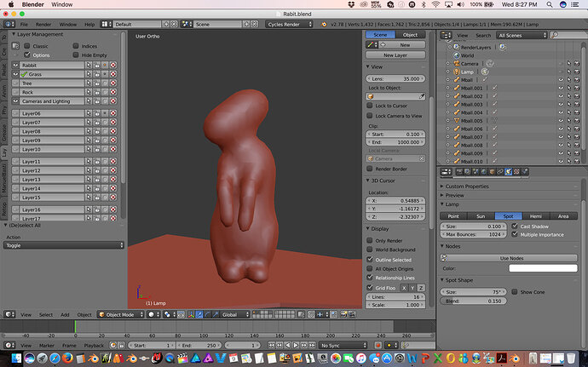Open the Render menu
This screenshot has height=367, width=588.
(43, 24)
